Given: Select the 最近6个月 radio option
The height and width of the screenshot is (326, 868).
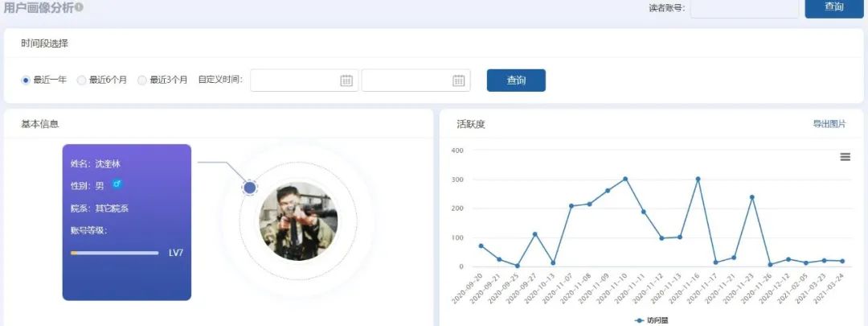Looking at the screenshot, I should pos(81,80).
